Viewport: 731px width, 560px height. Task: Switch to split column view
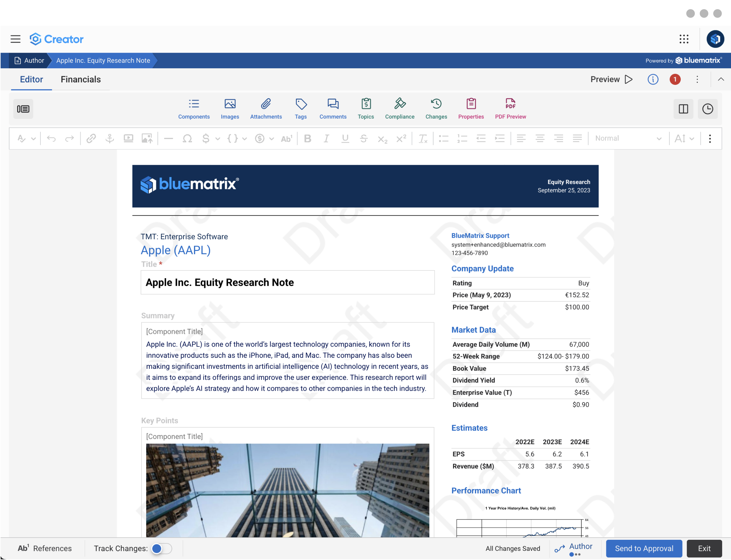683,109
